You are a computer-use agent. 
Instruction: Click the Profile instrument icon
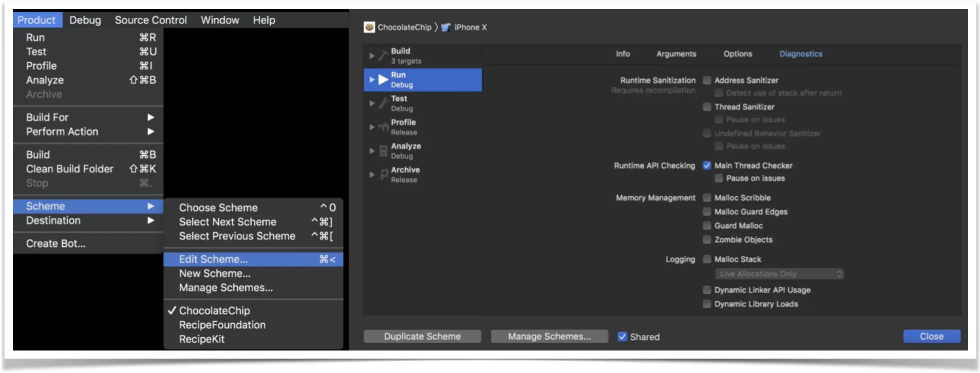383,127
